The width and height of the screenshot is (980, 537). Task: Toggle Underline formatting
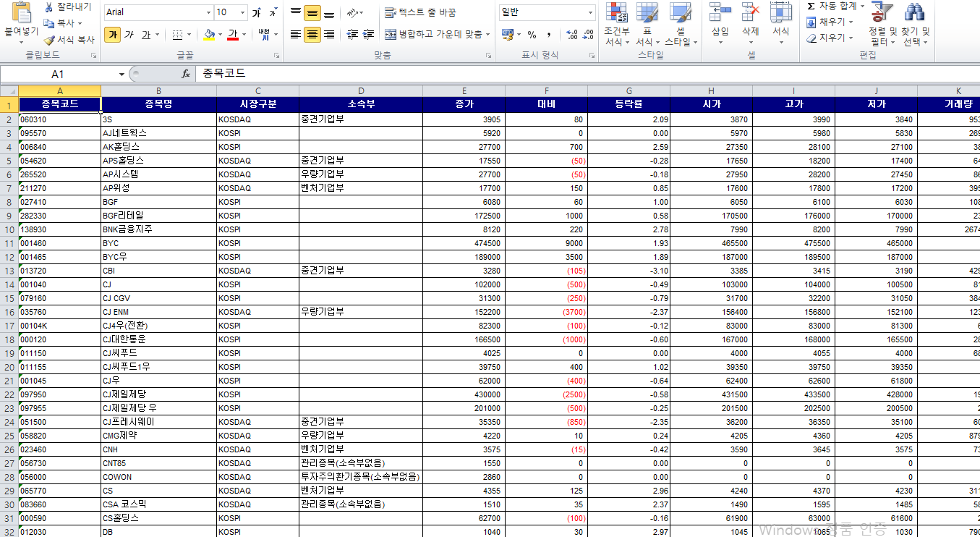click(146, 35)
